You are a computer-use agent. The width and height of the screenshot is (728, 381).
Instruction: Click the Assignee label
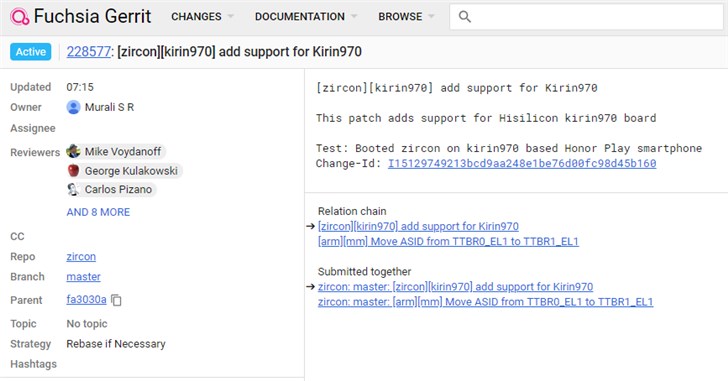(32, 128)
